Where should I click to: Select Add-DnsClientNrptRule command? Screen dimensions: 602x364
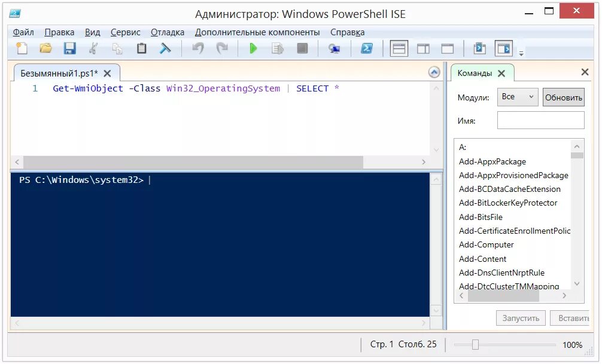point(501,273)
